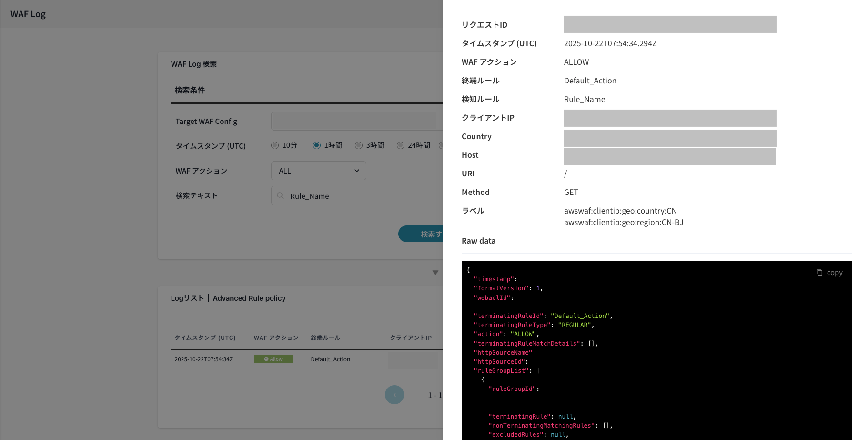This screenshot has width=868, height=440.
Task: Select the 1時間 timestamp radio option
Action: pyautogui.click(x=317, y=145)
